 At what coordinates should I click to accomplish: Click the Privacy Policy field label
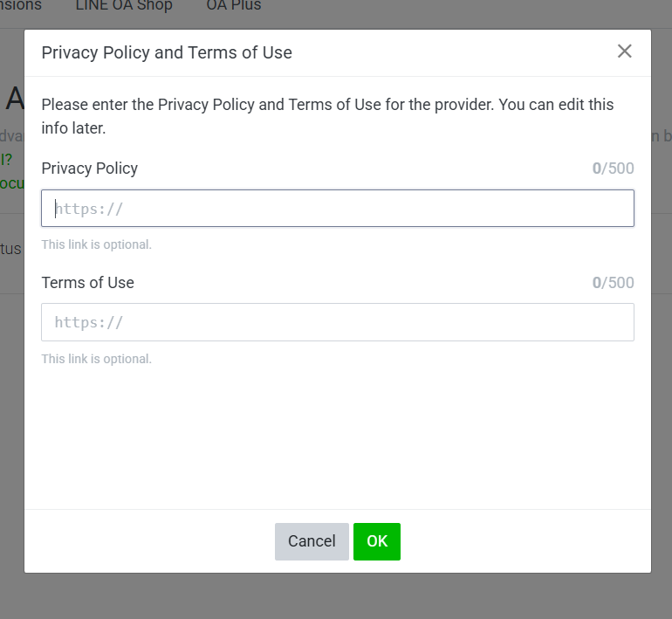(x=89, y=169)
